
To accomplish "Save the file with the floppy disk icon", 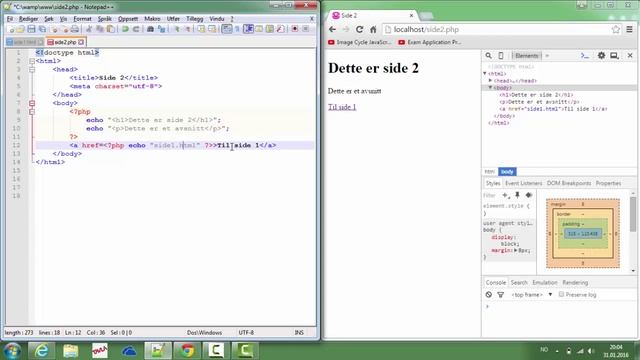I will [31, 29].
